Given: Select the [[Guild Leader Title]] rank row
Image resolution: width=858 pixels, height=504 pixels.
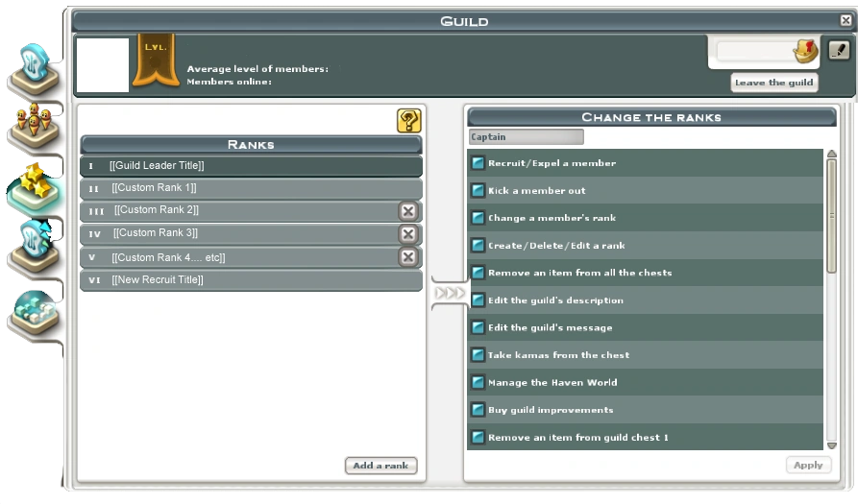Looking at the screenshot, I should 251,166.
